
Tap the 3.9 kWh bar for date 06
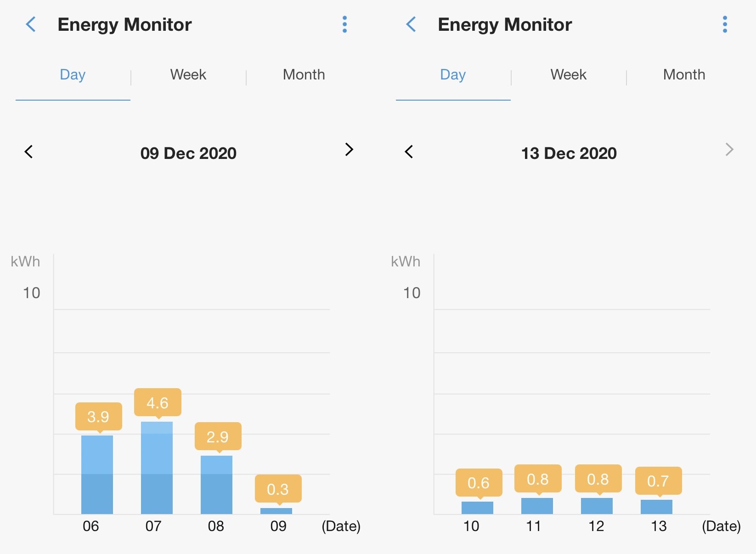[x=97, y=475]
